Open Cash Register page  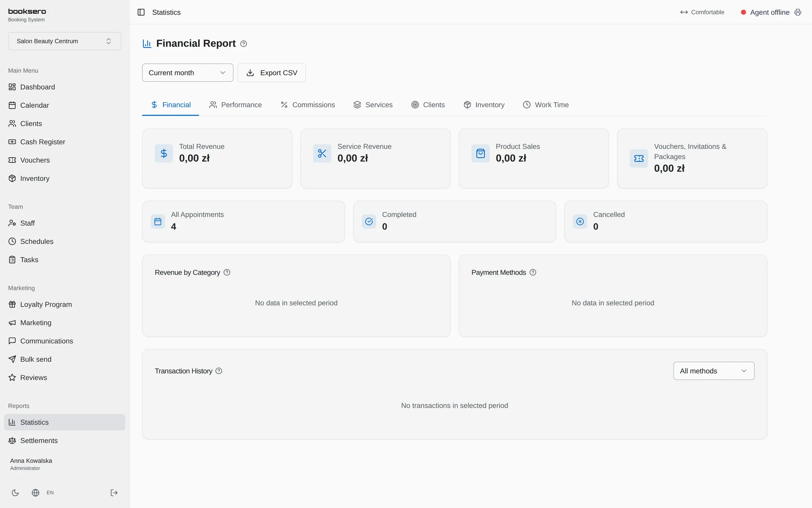[x=65, y=142]
